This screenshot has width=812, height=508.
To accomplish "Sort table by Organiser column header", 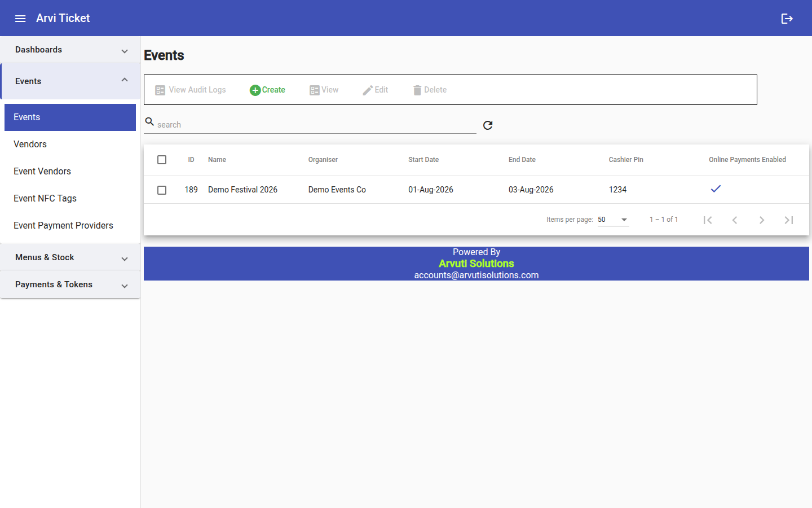I will [x=323, y=160].
